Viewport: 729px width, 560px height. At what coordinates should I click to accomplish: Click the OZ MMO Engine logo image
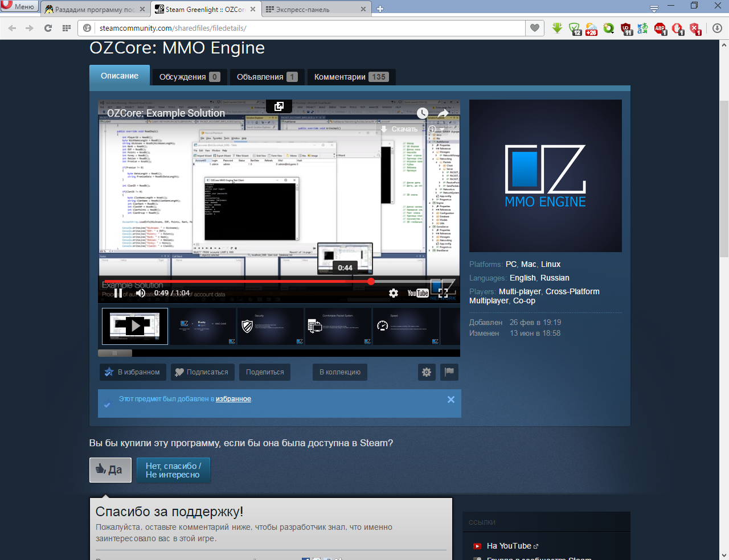546,176
